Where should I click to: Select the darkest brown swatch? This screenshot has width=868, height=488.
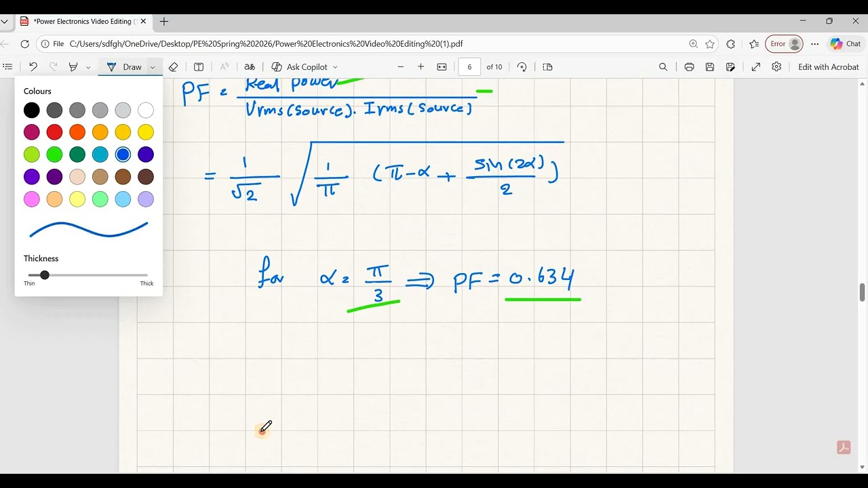pyautogui.click(x=146, y=177)
